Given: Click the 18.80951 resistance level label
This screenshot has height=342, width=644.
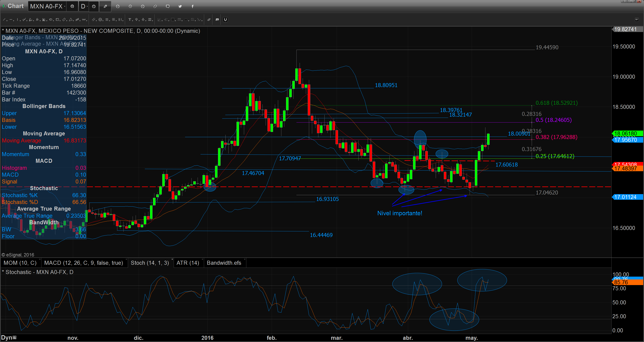Looking at the screenshot, I should coord(386,85).
